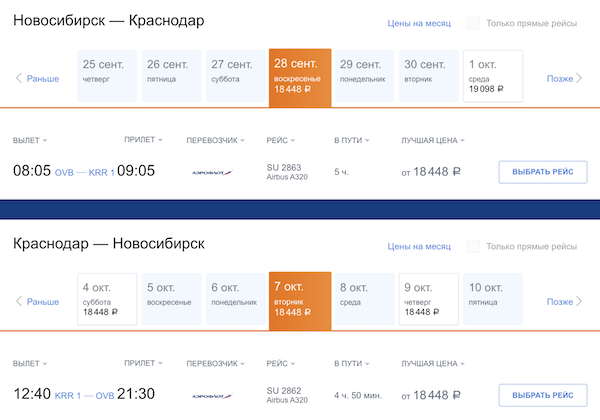The width and height of the screenshot is (600, 420).
Task: Click the Aeroflot logo on flight SU 2863
Action: (212, 172)
